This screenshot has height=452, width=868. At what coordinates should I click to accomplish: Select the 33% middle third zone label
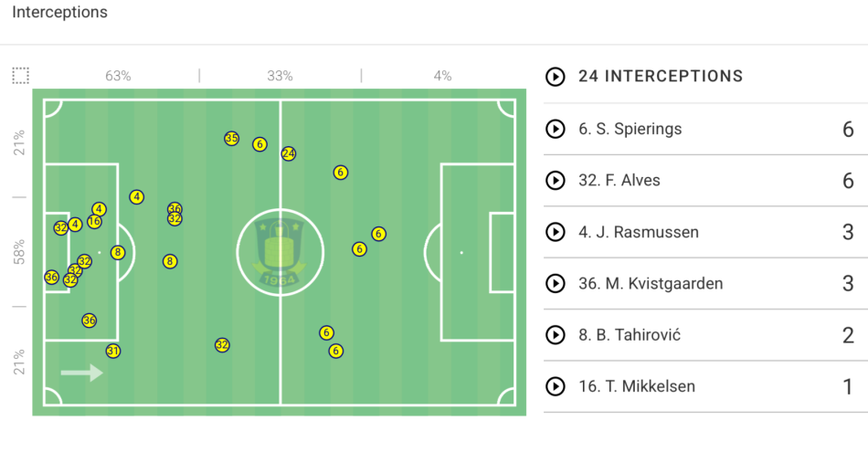point(280,76)
